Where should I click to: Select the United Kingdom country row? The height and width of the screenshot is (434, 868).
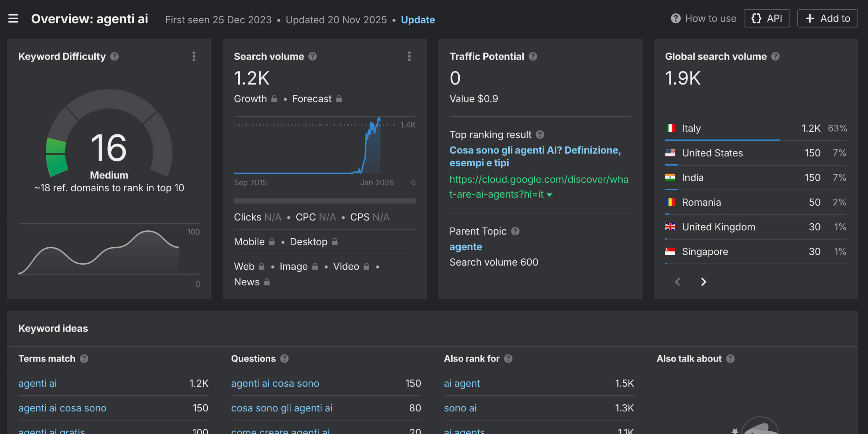click(x=756, y=227)
